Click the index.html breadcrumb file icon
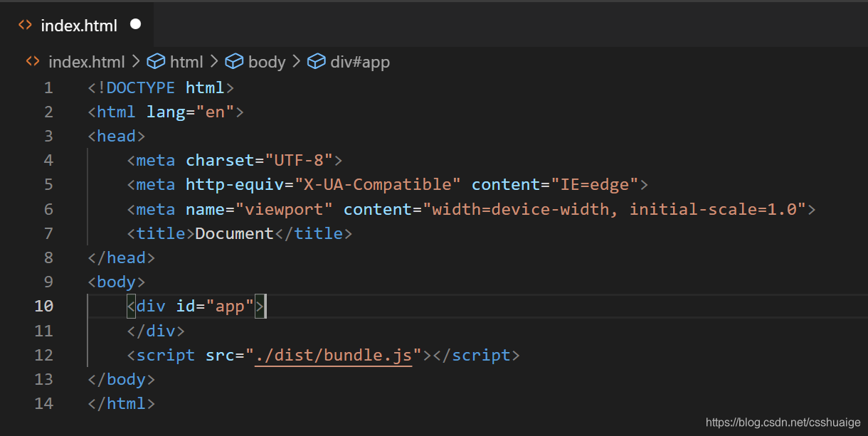868x436 pixels. point(33,62)
